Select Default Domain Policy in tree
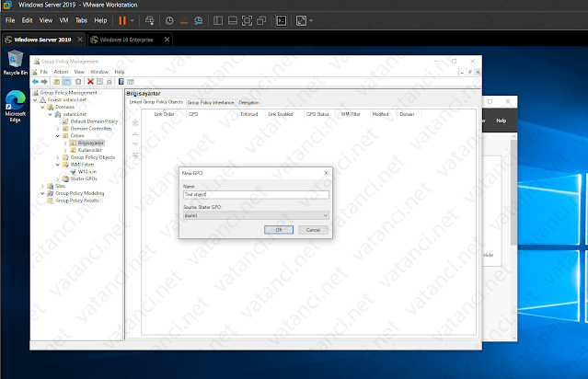Image resolution: width=588 pixels, height=379 pixels. tap(94, 121)
